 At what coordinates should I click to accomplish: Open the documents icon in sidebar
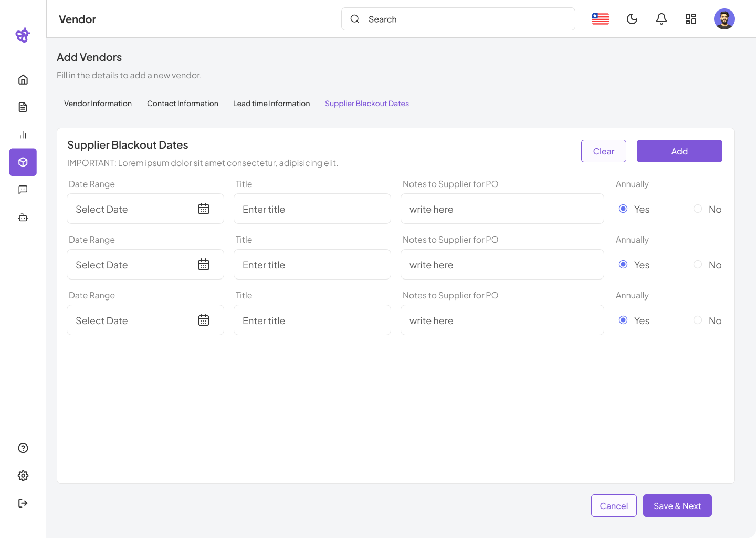[23, 107]
